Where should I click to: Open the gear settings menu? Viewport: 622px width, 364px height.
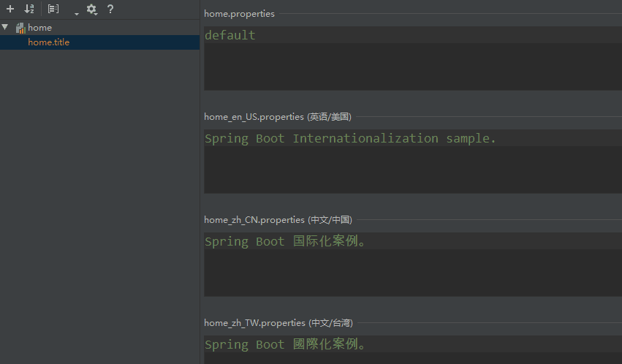tap(91, 10)
